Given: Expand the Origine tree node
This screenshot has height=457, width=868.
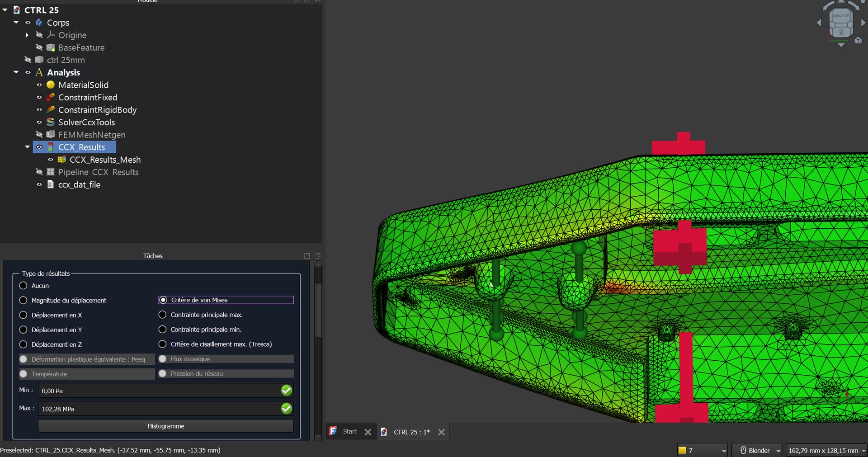Looking at the screenshot, I should click(27, 35).
